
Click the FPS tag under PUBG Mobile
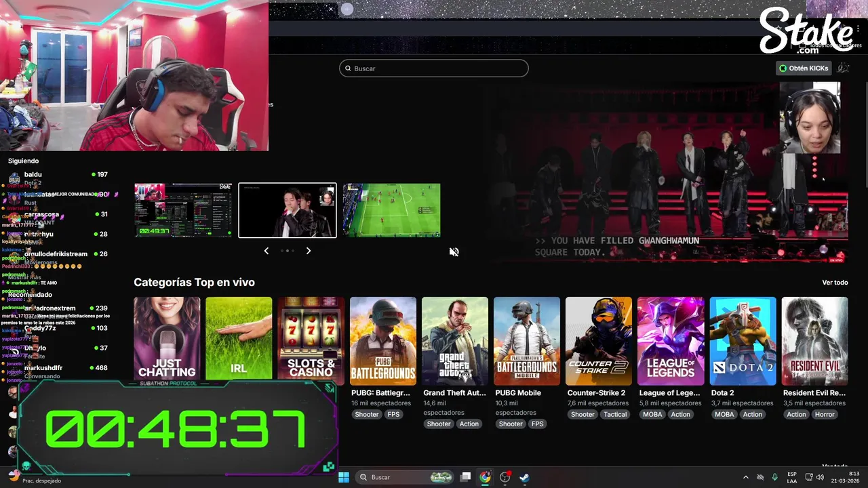tap(537, 424)
